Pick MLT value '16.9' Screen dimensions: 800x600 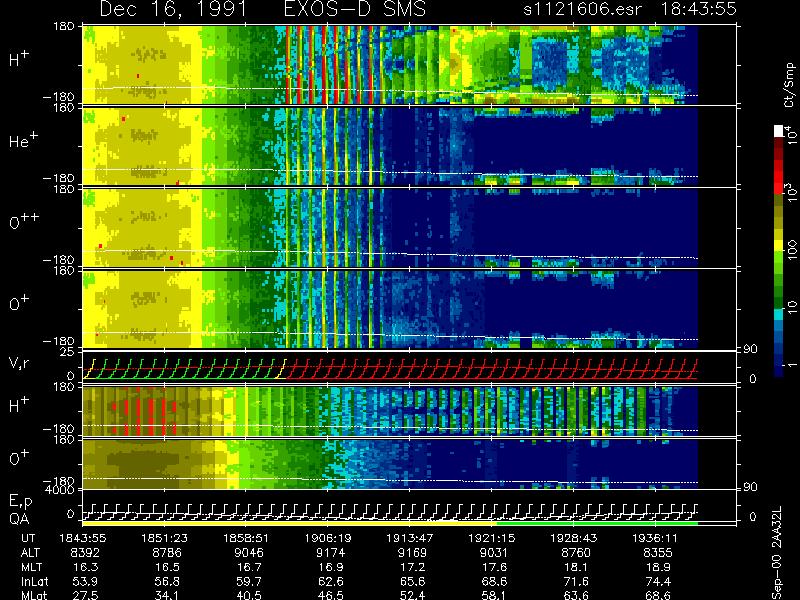point(331,567)
